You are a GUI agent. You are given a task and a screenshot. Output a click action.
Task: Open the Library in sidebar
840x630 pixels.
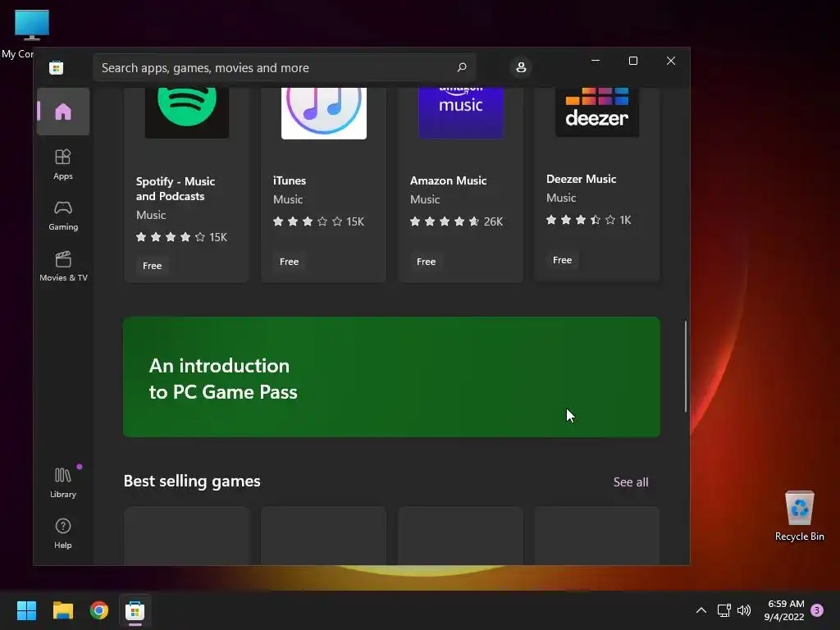pyautogui.click(x=63, y=482)
